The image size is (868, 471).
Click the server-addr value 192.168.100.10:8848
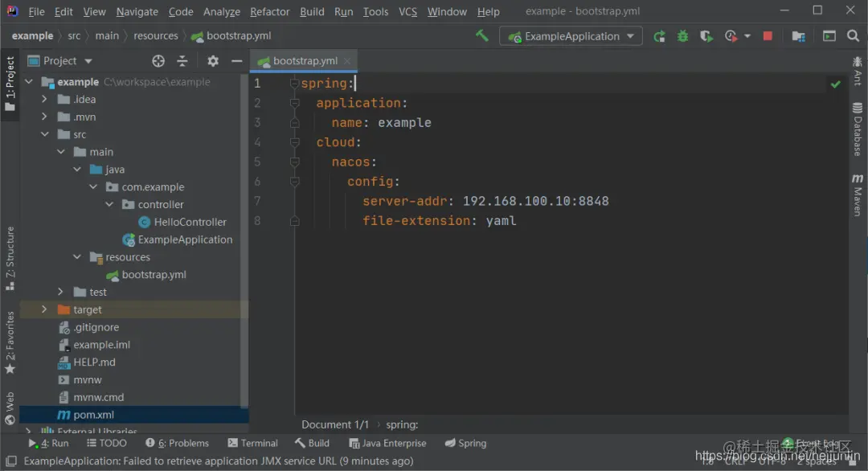535,201
